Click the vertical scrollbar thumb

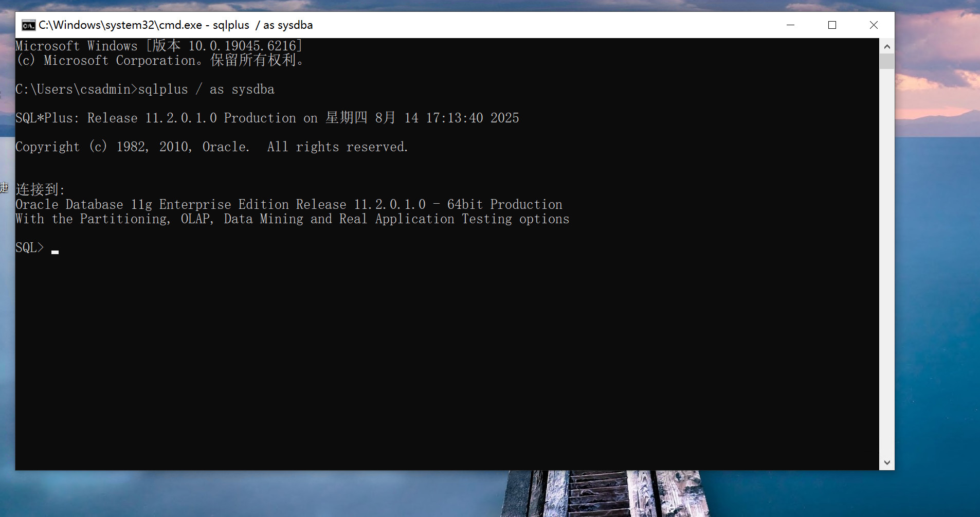pyautogui.click(x=887, y=61)
